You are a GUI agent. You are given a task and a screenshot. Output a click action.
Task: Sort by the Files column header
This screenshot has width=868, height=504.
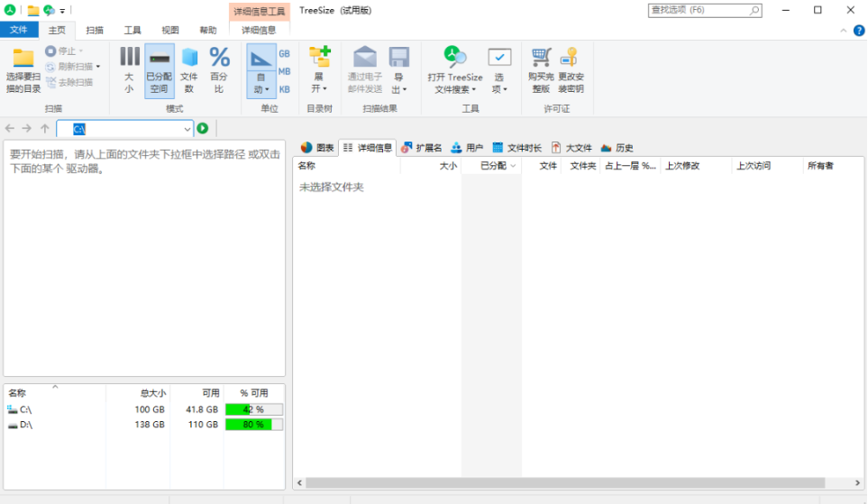(542, 166)
